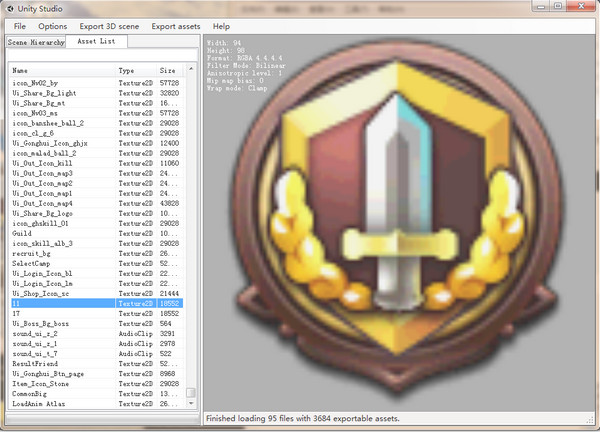Click the sword badge texture preview
Viewport: 600px width, 432px height.
[x=397, y=222]
